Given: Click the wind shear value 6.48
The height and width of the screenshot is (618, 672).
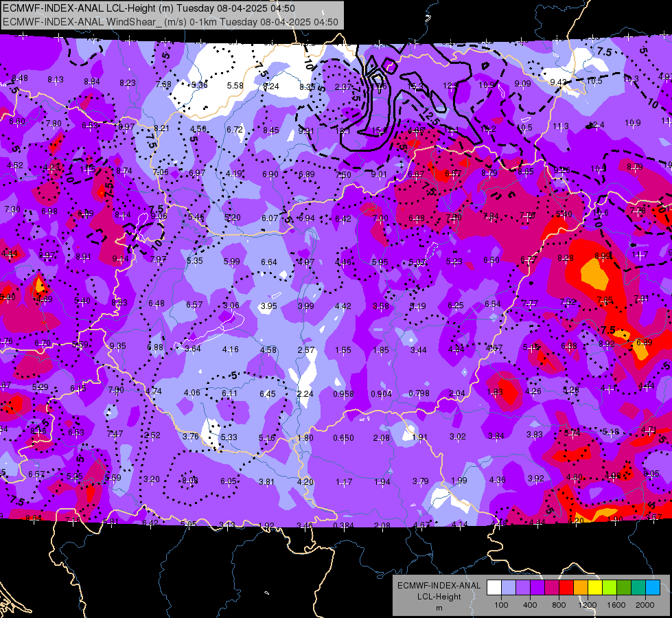Looking at the screenshot, I should [x=157, y=304].
